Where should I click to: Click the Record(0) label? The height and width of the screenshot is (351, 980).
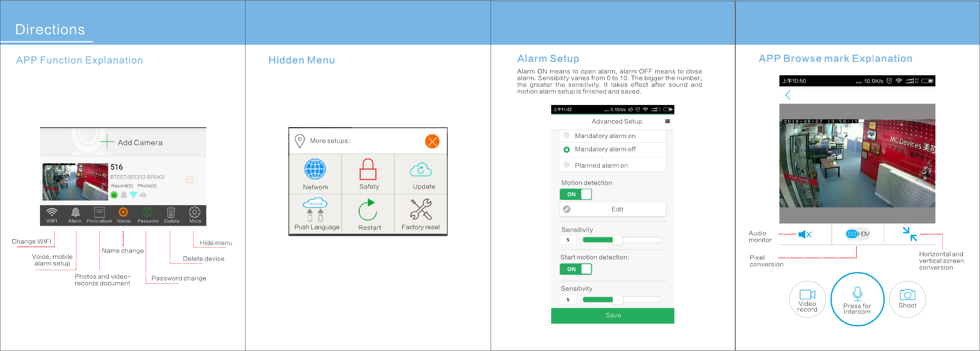[x=122, y=186]
